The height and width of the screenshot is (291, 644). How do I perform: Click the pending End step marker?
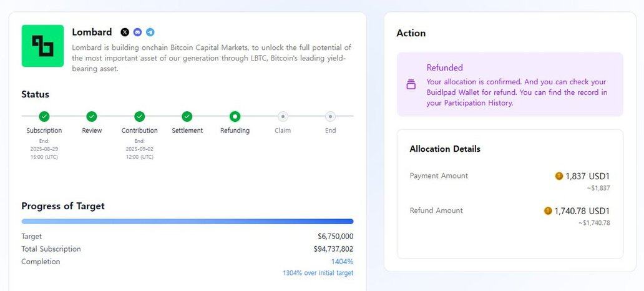[331, 116]
